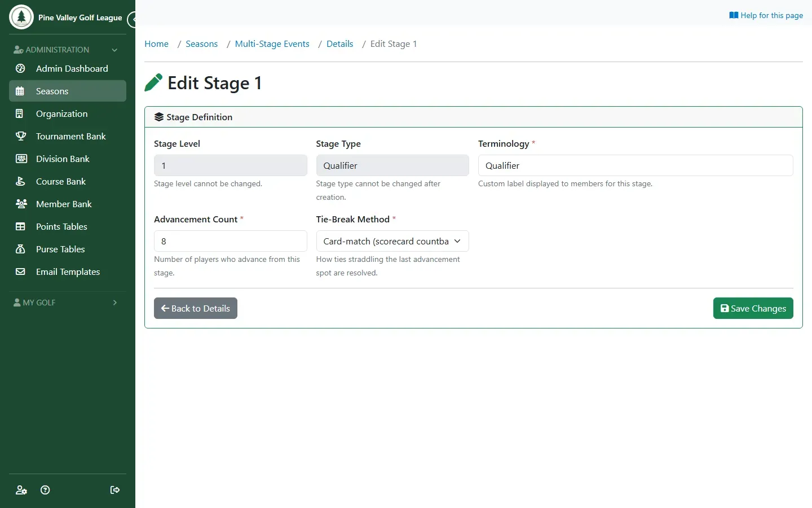Open Email Templates page
The height and width of the screenshot is (508, 812).
click(x=68, y=271)
